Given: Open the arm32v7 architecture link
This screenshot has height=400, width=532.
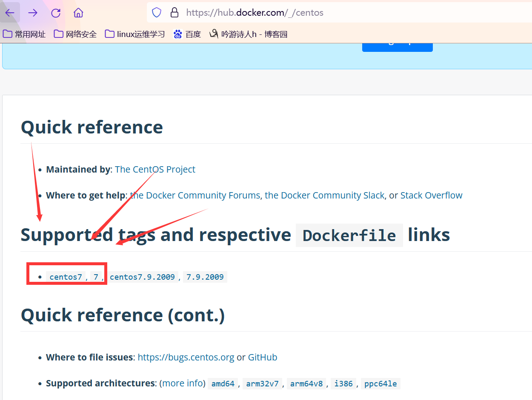Looking at the screenshot, I should pos(262,383).
